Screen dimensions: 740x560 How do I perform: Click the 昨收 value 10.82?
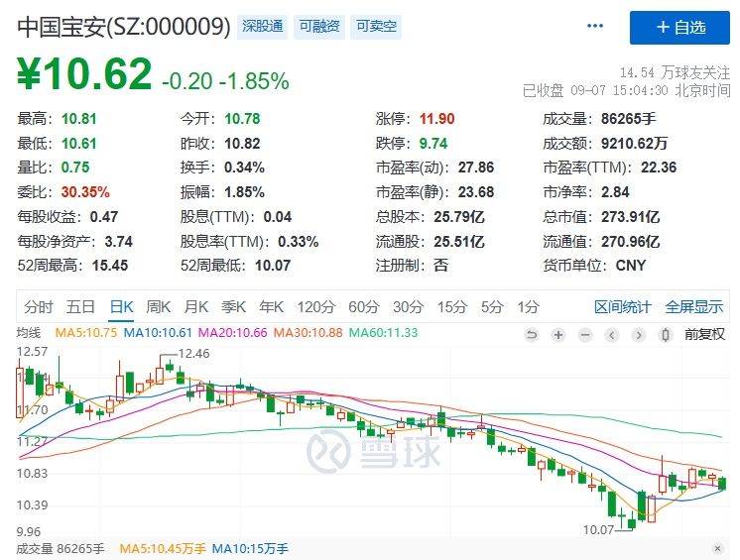pyautogui.click(x=242, y=144)
